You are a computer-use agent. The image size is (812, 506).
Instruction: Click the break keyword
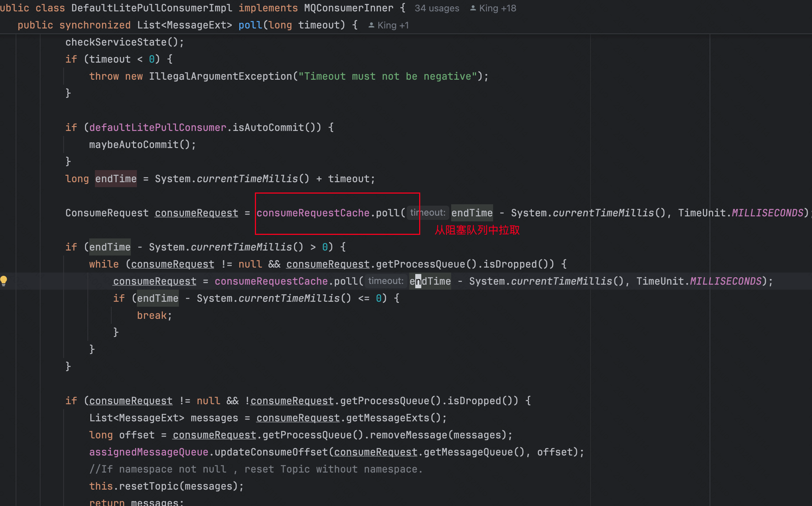(151, 316)
